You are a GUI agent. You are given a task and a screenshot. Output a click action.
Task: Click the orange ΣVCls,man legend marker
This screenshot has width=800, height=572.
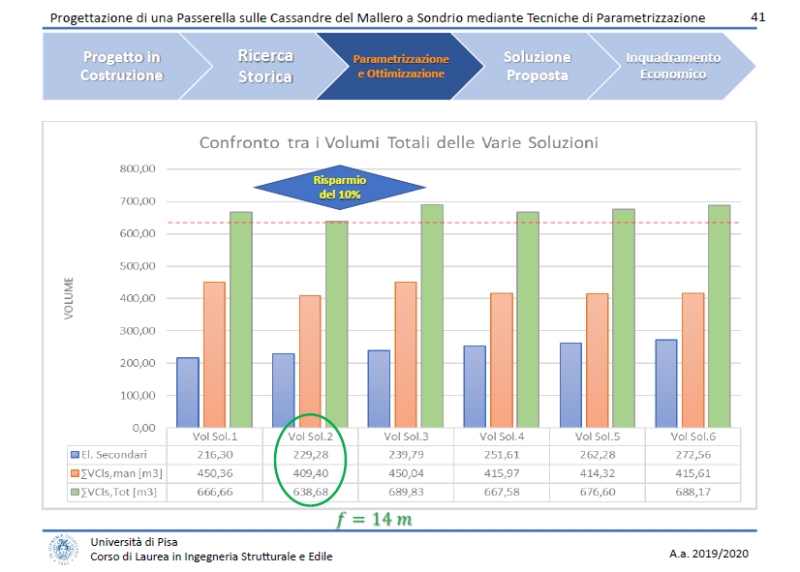tap(74, 473)
